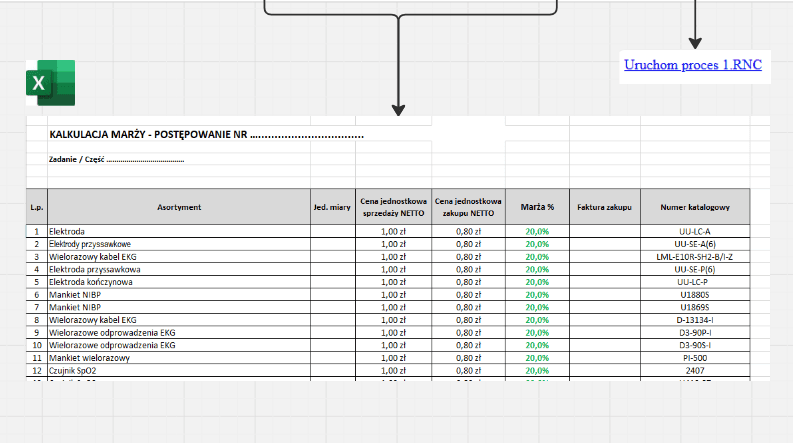Select the 'Elektroda kończynowa' cell
Screen dimensions: 793x443
(179, 282)
